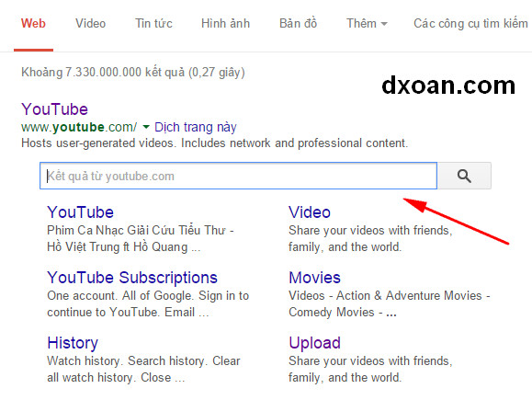This screenshot has height=400, width=532.
Task: Open the History sitelink
Action: click(73, 343)
